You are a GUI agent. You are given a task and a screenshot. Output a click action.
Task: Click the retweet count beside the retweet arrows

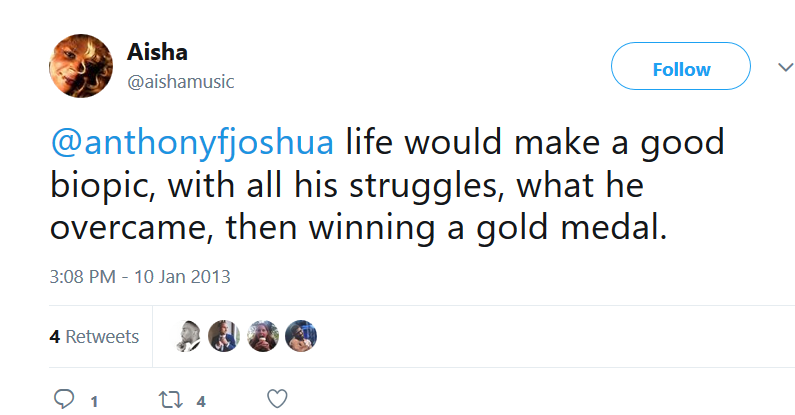201,401
